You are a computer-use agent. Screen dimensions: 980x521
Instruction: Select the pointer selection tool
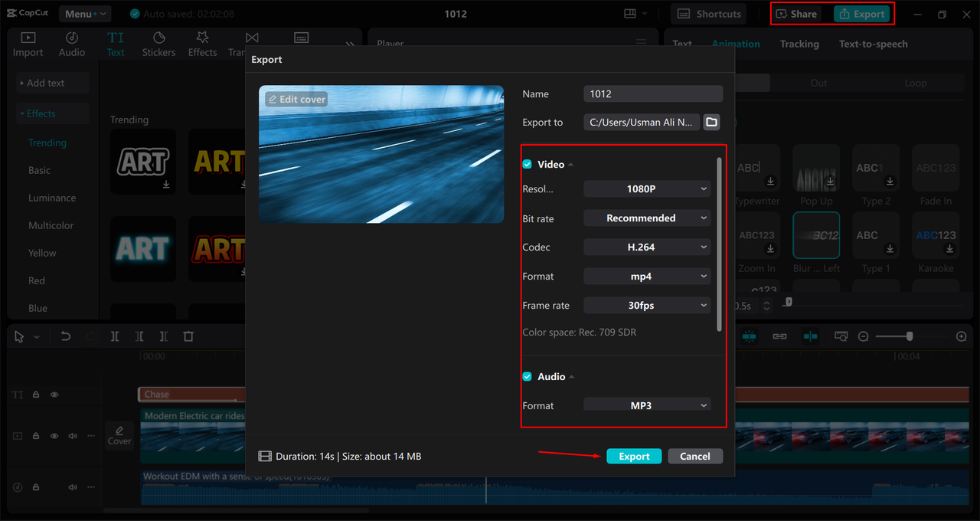pyautogui.click(x=19, y=336)
